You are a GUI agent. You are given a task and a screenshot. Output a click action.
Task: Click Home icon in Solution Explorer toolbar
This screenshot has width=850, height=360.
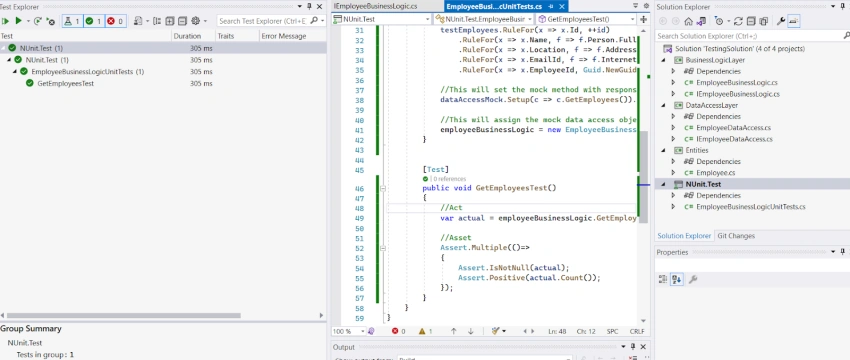point(688,21)
